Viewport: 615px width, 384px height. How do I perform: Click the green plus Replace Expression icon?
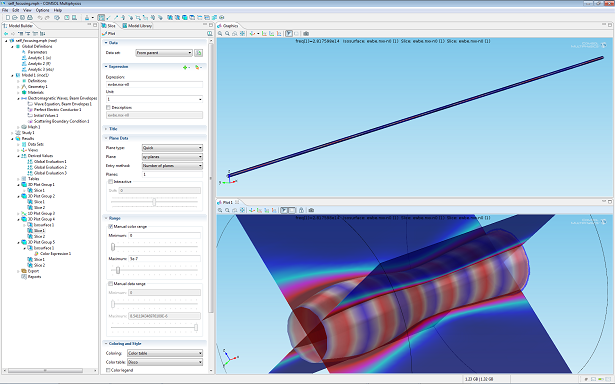[186, 67]
